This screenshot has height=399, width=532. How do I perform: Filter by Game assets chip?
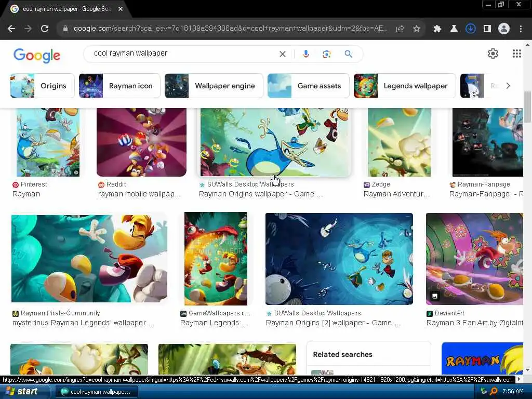tap(309, 86)
